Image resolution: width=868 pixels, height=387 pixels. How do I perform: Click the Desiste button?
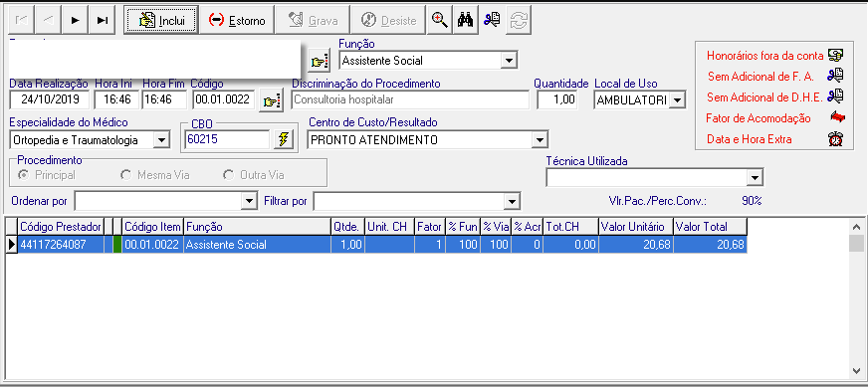click(388, 21)
